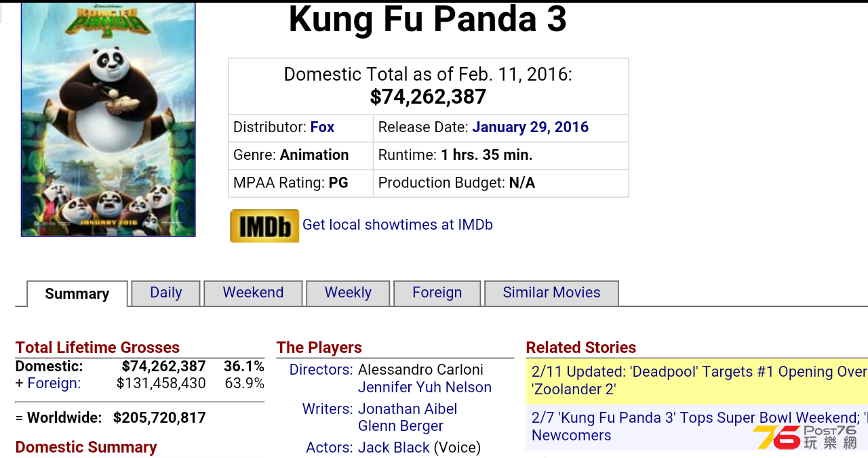The width and height of the screenshot is (868, 458).
Task: Click Get local showtimes at IMDb
Action: click(x=397, y=225)
